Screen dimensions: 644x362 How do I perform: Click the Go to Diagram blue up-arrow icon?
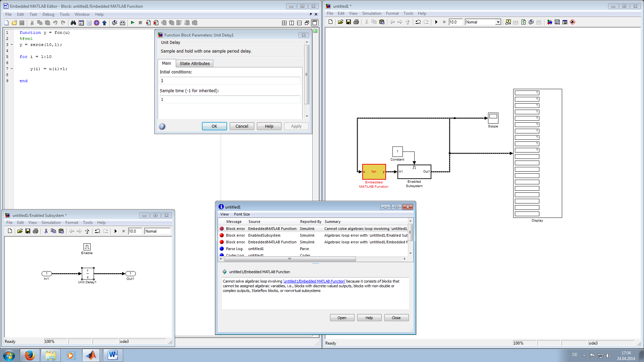[104, 23]
